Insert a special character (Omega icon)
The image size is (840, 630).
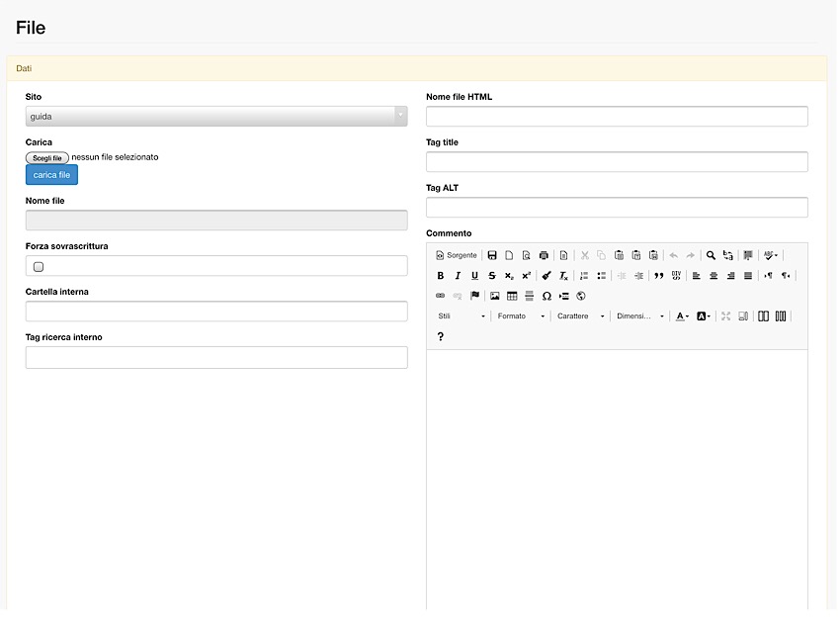point(546,296)
